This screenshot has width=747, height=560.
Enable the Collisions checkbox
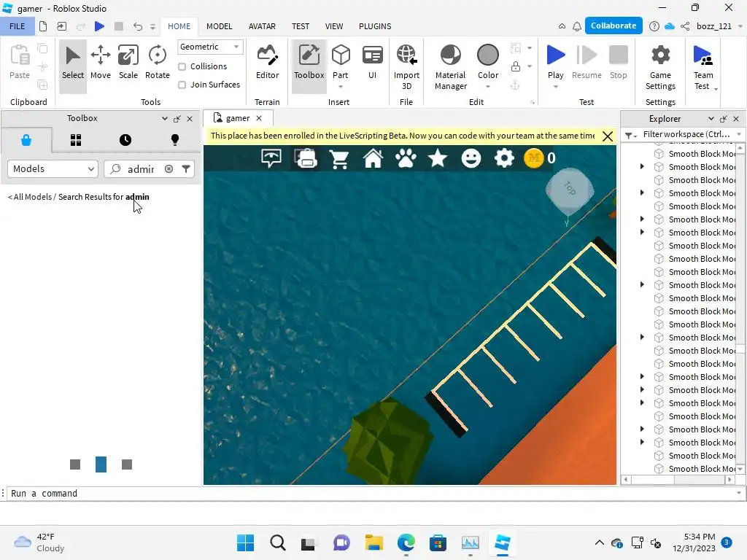[x=182, y=66]
